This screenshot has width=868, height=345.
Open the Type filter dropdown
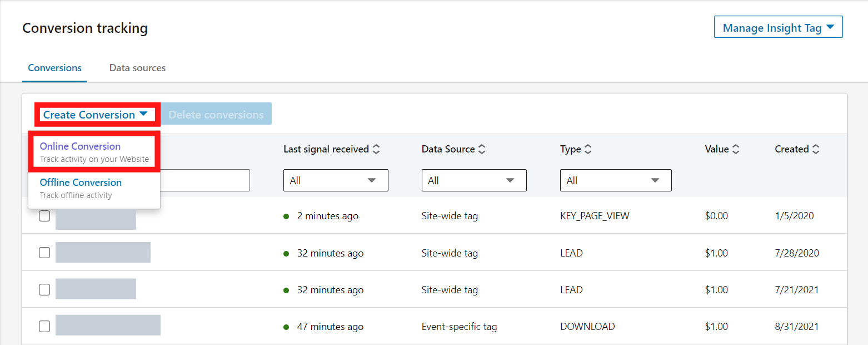(616, 180)
